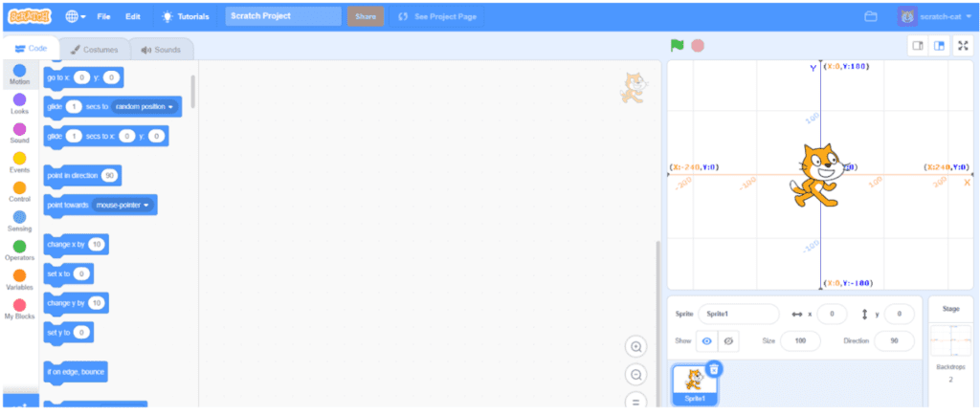This screenshot has width=980, height=415.
Task: Open the File menu
Action: 103,16
